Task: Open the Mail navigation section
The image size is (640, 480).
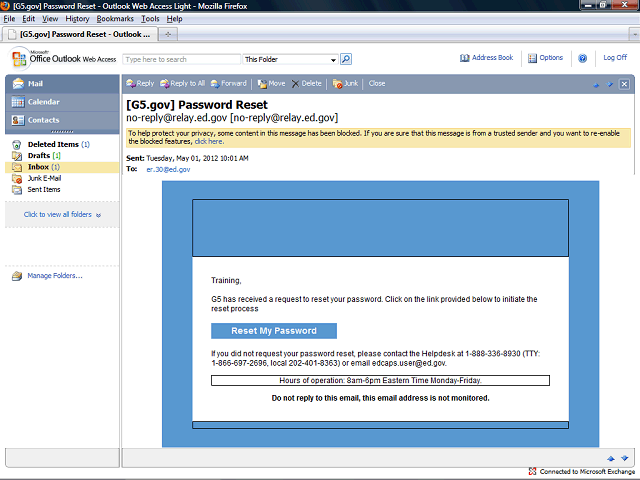Action: click(x=62, y=84)
